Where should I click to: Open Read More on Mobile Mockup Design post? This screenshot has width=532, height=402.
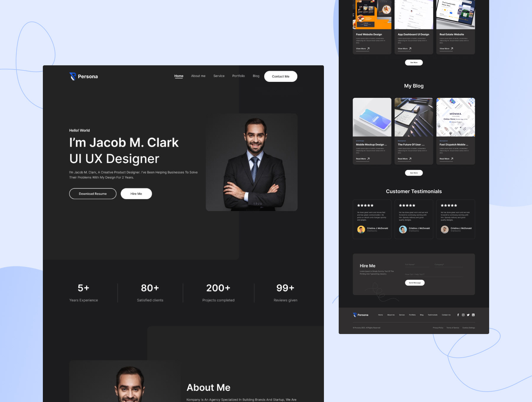(361, 159)
